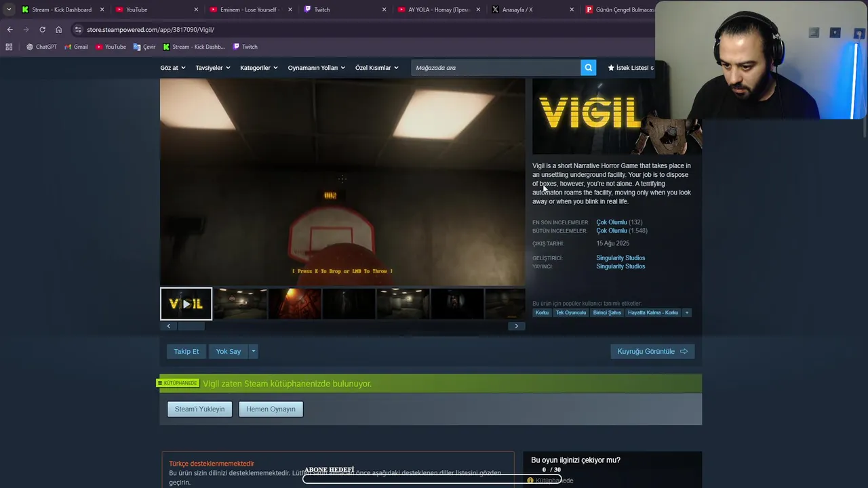
Task: Open the Stream - Kick Dashb... bookmark
Action: pyautogui.click(x=194, y=47)
